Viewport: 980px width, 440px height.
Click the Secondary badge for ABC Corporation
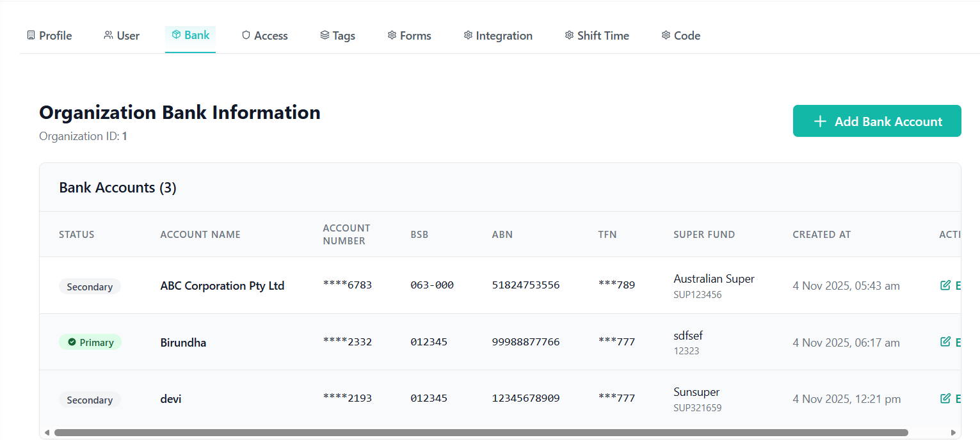[x=90, y=287]
